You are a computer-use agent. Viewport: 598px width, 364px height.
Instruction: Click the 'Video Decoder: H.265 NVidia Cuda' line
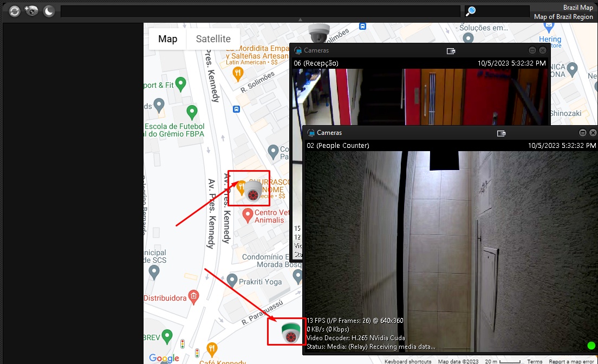point(356,337)
